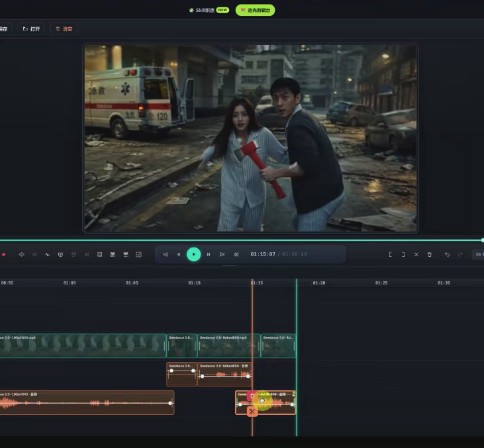Clear the range with the X icon

point(416,255)
